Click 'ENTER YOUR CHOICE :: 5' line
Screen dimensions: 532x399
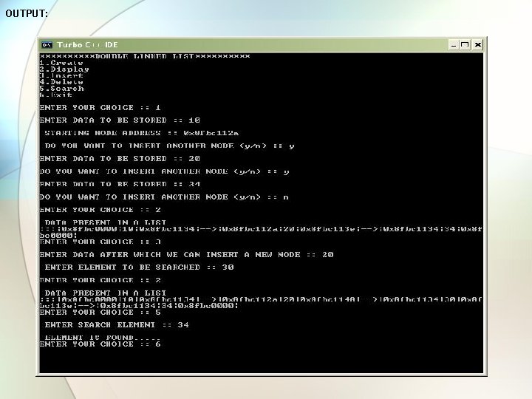click(100, 312)
